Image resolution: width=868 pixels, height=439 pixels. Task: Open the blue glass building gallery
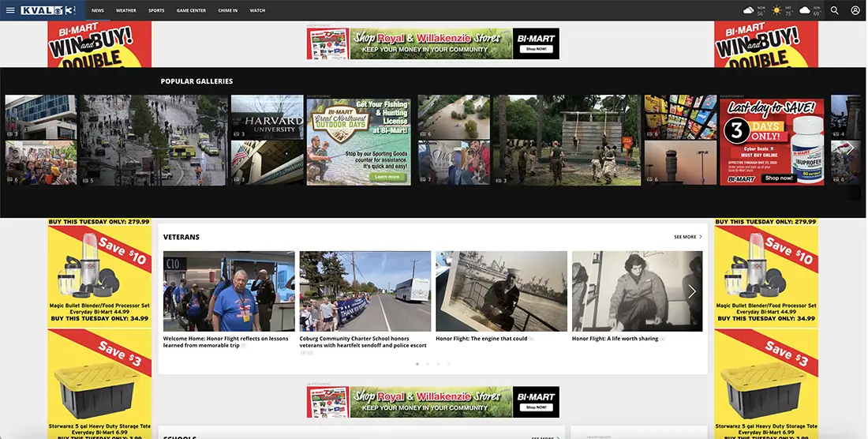point(41,117)
